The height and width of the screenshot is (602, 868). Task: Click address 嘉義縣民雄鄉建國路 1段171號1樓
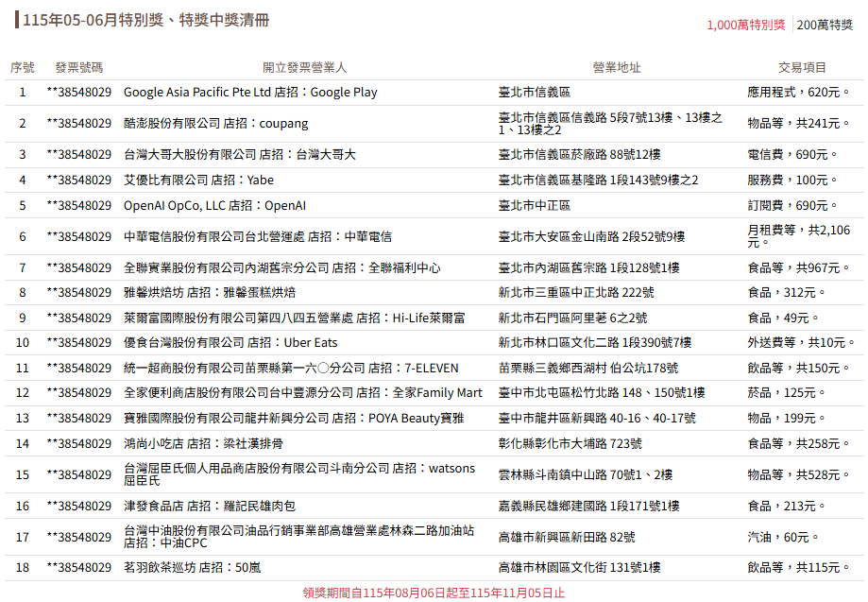(588, 506)
